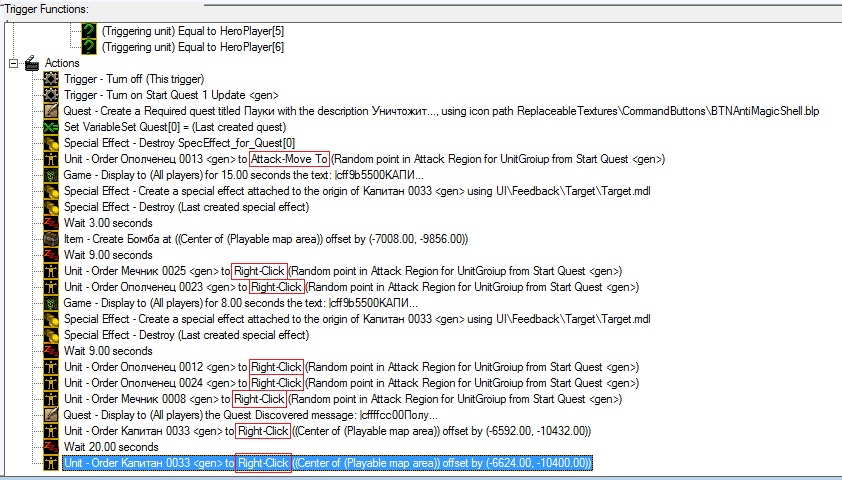Click the unit icon for Ополченец 0012 order
The height and width of the screenshot is (480, 842).
point(51,367)
